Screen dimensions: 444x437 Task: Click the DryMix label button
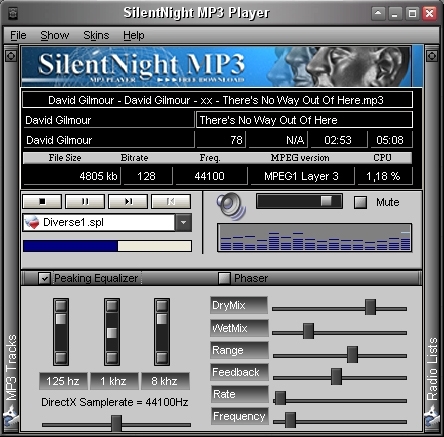[239, 305]
